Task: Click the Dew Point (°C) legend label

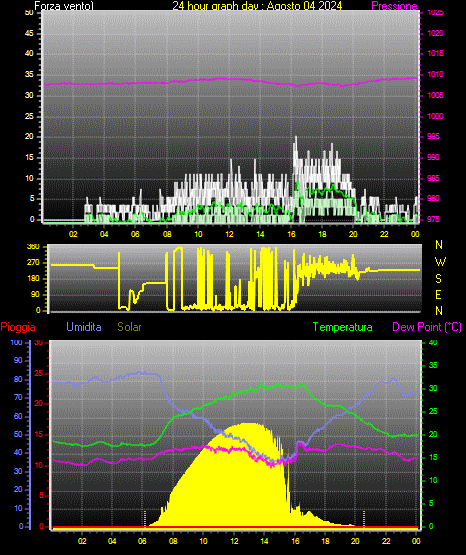Action: pos(427,327)
